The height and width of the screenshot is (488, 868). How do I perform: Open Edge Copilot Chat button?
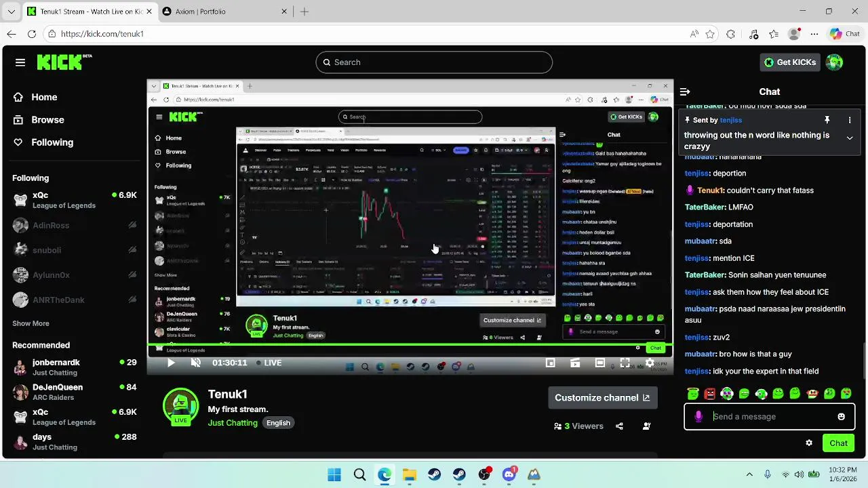click(845, 34)
